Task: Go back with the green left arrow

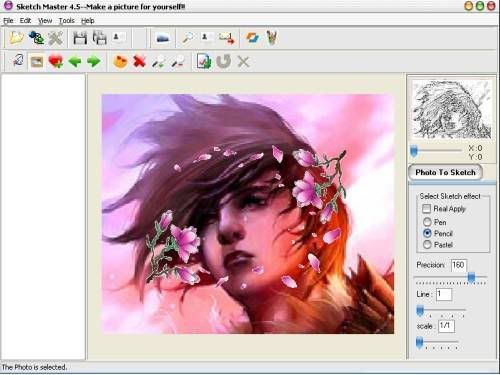Action: [x=75, y=62]
